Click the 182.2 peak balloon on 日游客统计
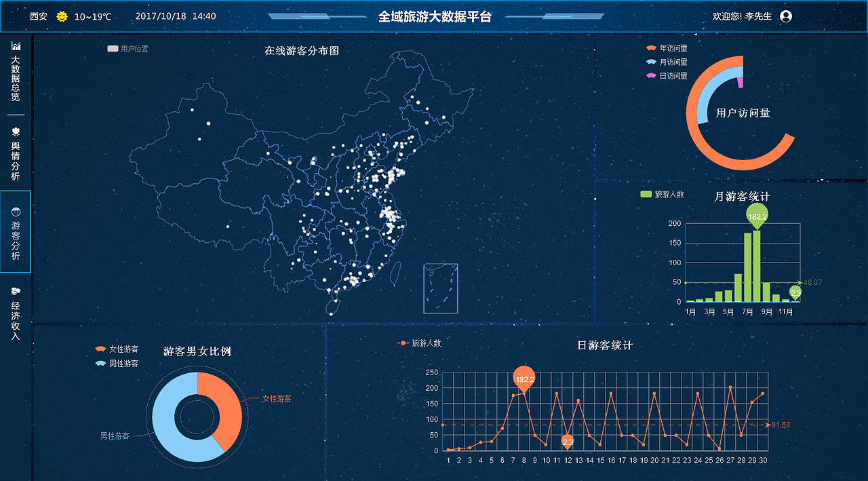Screen dimensions: 868x481 tap(524, 379)
